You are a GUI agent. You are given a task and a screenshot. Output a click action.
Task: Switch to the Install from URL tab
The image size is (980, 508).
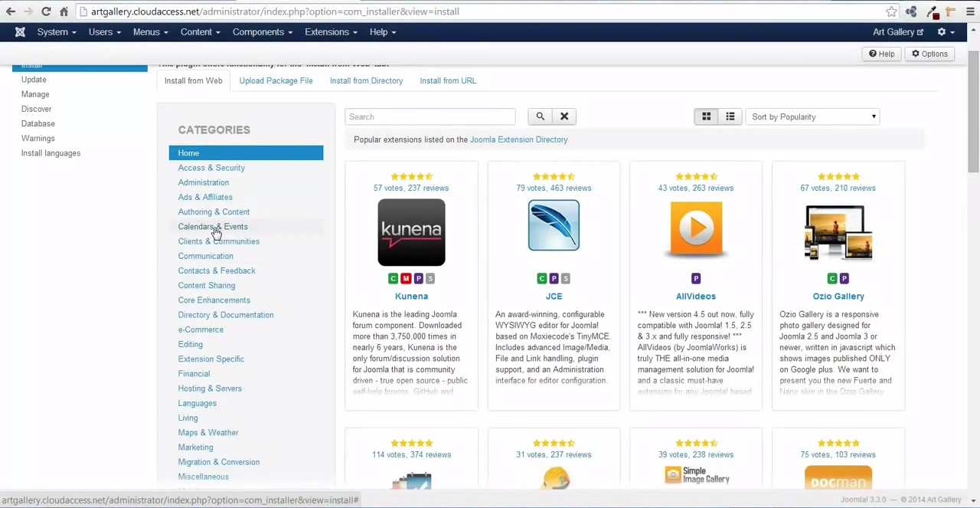click(x=448, y=80)
